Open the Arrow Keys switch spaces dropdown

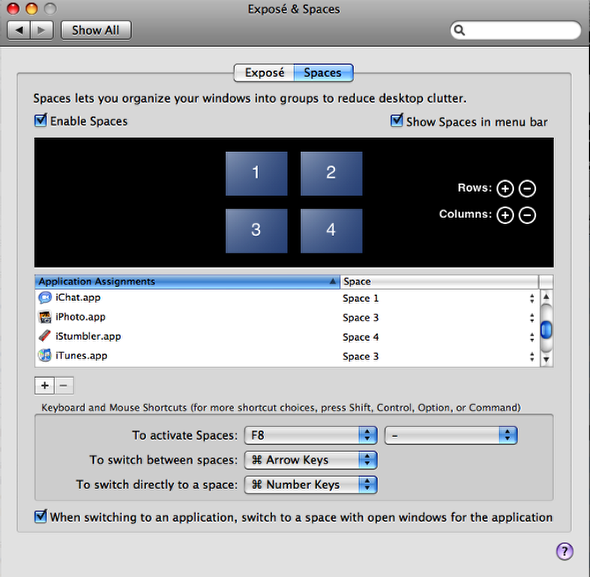311,460
